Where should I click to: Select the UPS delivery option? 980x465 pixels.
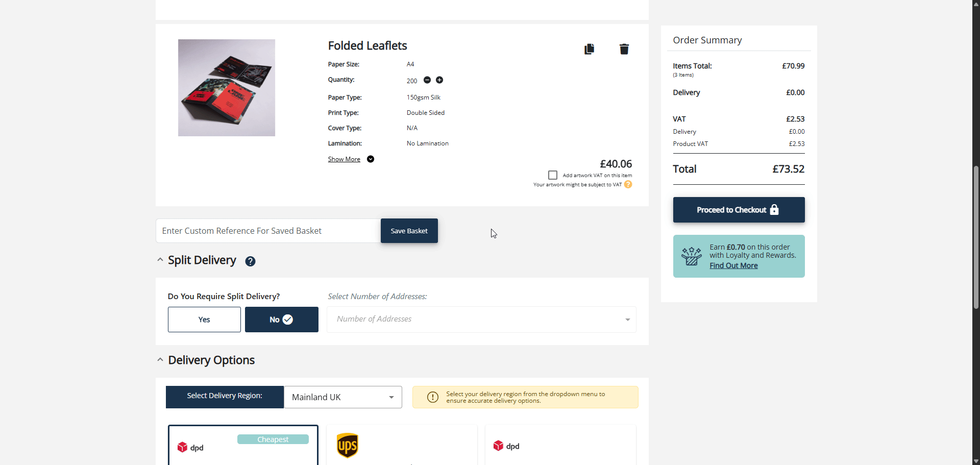(x=402, y=445)
